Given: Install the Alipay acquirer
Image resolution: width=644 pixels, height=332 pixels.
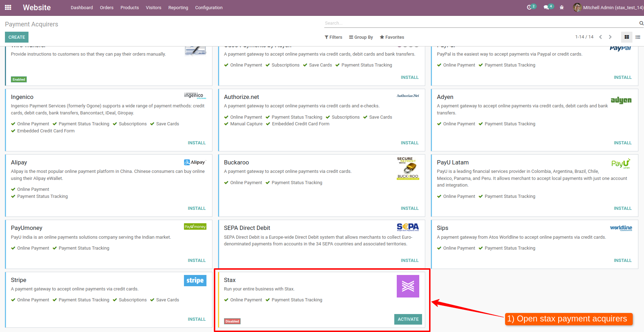Looking at the screenshot, I should tap(197, 208).
